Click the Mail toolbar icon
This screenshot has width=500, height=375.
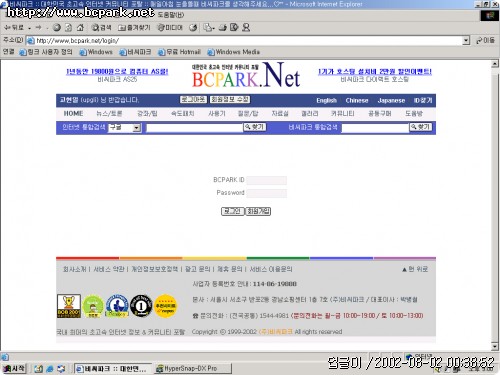pyautogui.click(x=209, y=27)
